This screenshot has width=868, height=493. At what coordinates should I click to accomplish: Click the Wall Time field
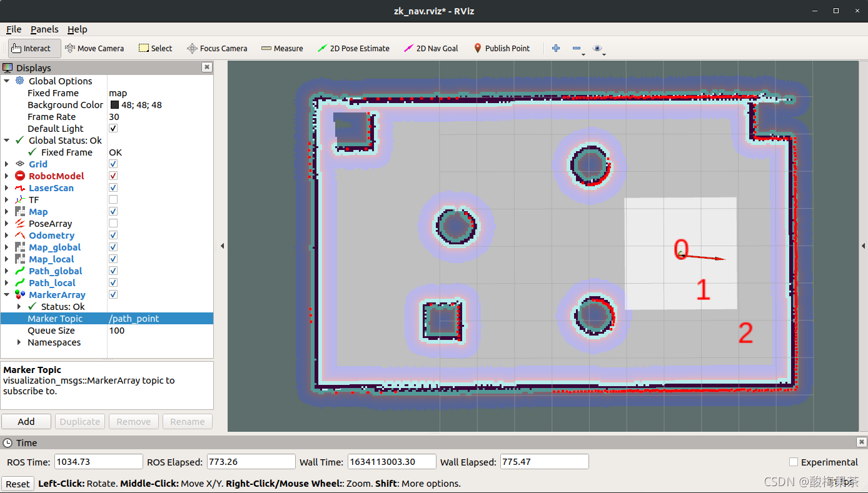coord(391,462)
